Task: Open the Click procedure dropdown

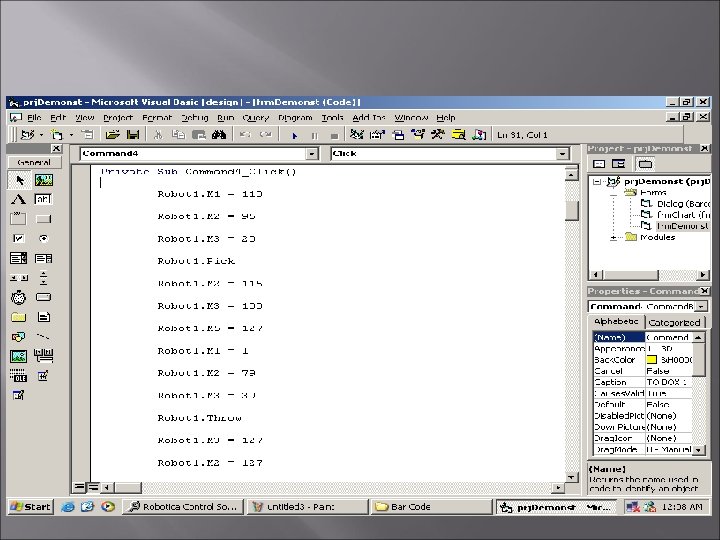Action: [x=562, y=154]
